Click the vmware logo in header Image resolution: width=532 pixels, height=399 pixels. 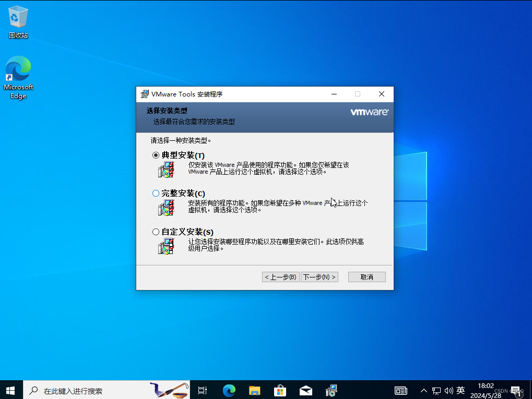coord(370,112)
